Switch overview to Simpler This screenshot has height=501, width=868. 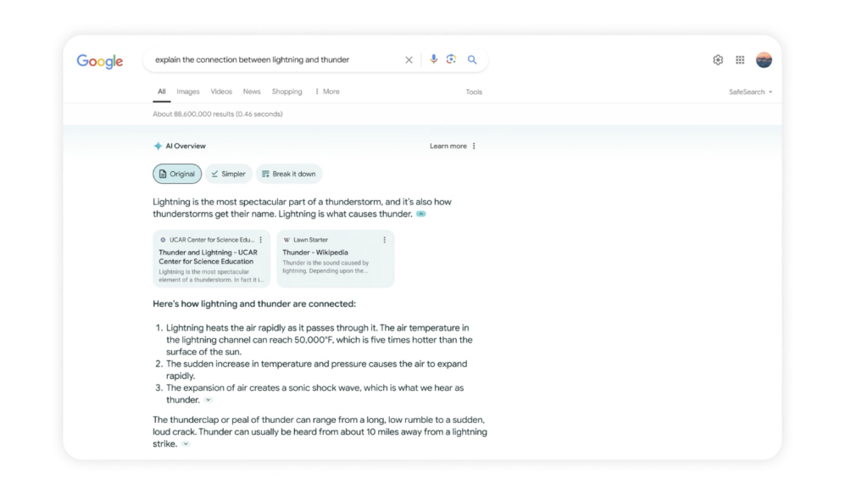228,174
